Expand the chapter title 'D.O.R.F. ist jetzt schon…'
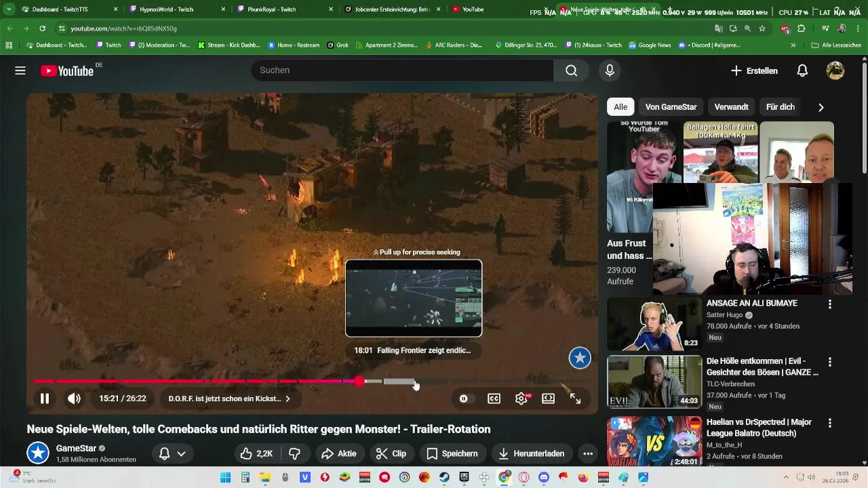Image resolution: width=868 pixels, height=488 pixels. point(229,399)
